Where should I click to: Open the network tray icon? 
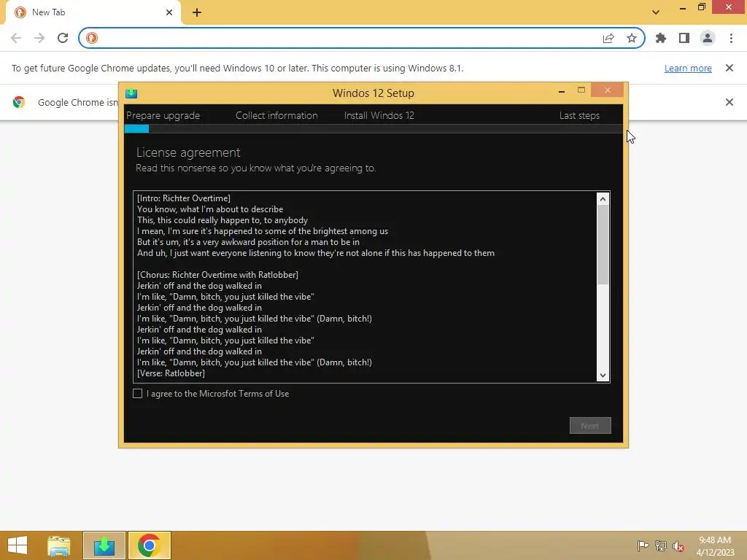point(661,545)
